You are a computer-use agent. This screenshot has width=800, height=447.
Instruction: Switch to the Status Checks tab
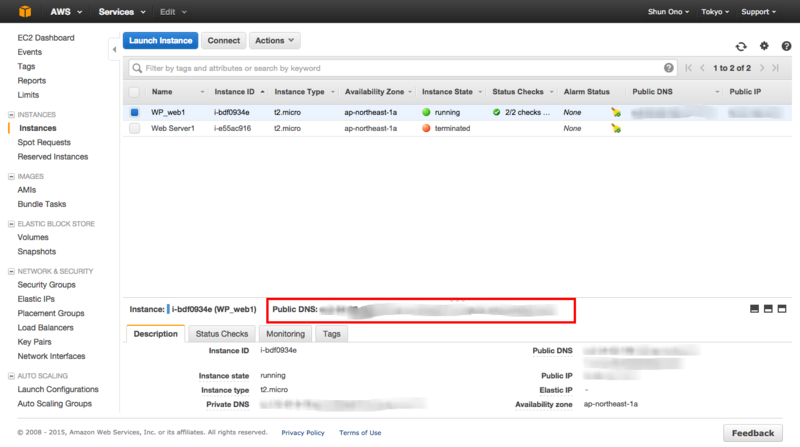pos(222,334)
